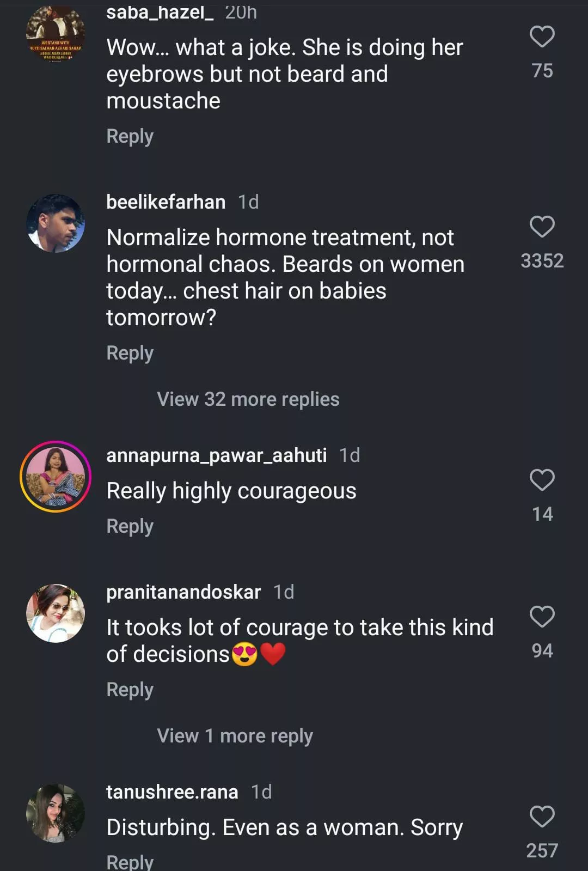Like annapurna_pawar_aahuti's comment with the heart
Screen dimensions: 588x871
(542, 480)
